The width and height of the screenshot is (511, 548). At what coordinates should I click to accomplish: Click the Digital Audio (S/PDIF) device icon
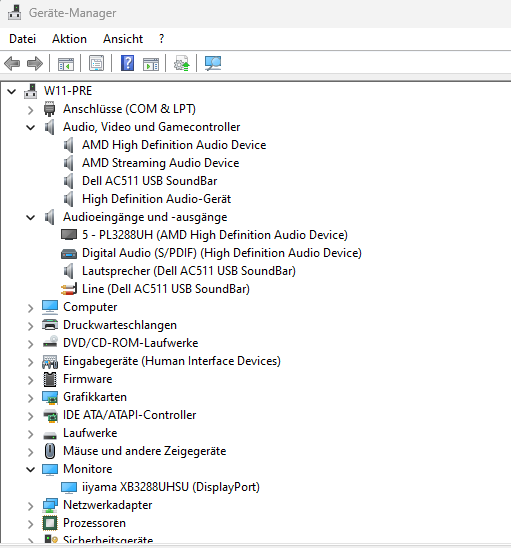coord(69,253)
